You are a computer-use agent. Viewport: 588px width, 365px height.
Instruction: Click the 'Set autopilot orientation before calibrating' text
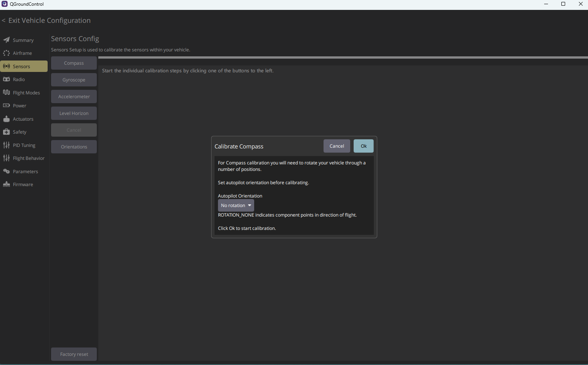pos(263,183)
